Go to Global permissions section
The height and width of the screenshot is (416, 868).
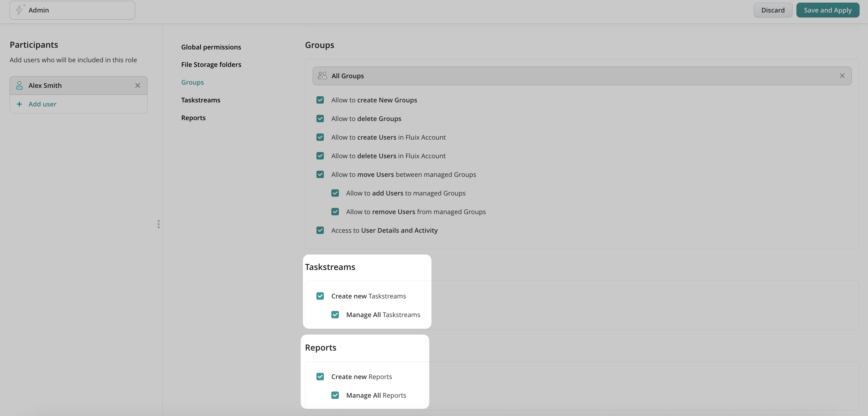[x=211, y=47]
